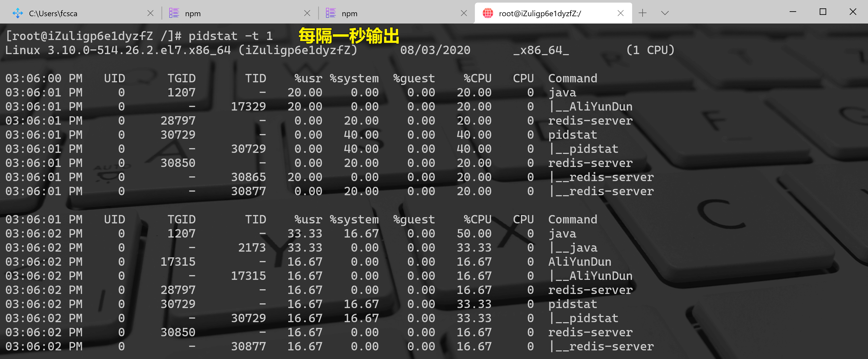Close the root@iZuligp6e1dyzfZ tab

click(x=620, y=13)
